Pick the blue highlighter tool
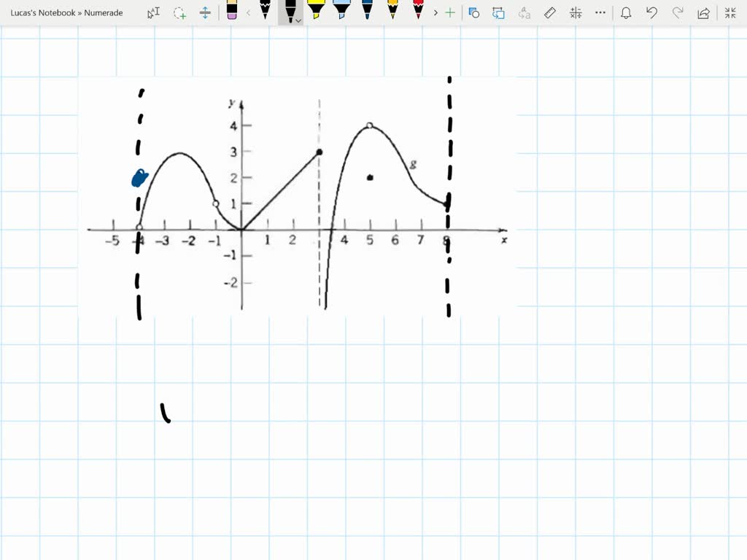This screenshot has height=560, width=747. (341, 12)
